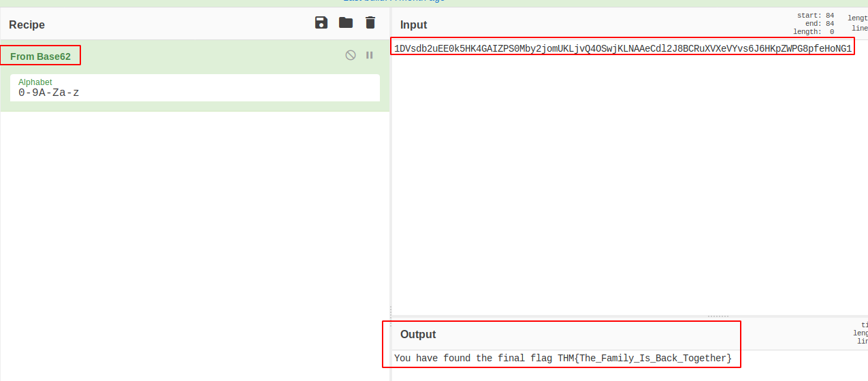Select the From Base62 operation title

(40, 56)
